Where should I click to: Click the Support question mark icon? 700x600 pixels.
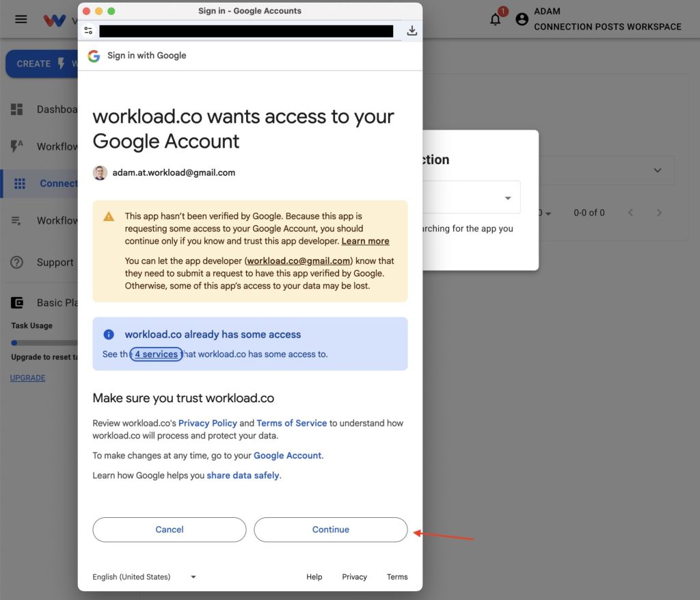click(16, 262)
